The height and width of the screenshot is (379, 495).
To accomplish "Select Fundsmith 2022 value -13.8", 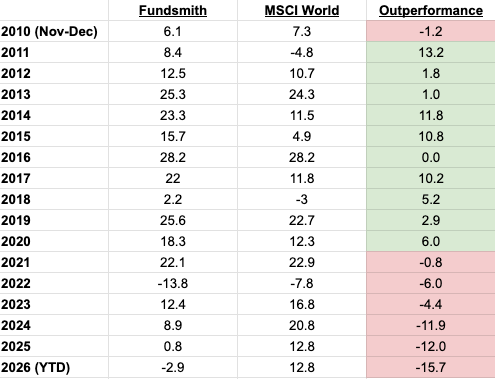I will click(x=173, y=283).
